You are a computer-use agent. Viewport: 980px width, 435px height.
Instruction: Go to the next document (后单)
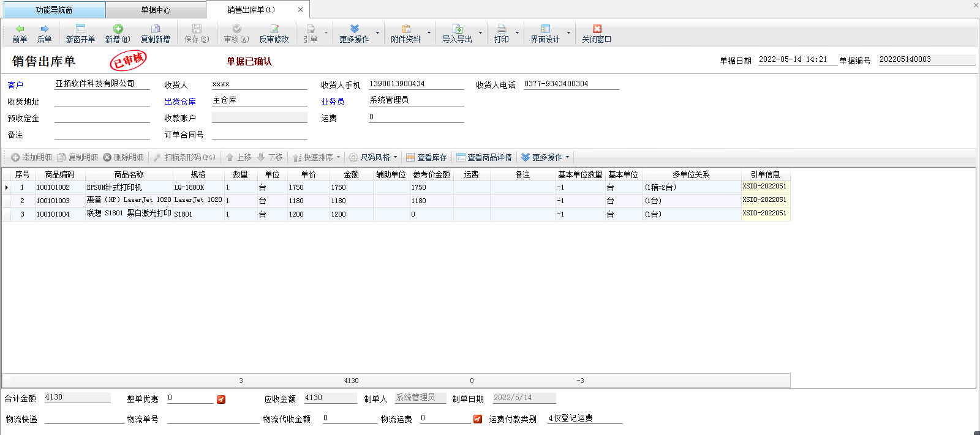(44, 33)
